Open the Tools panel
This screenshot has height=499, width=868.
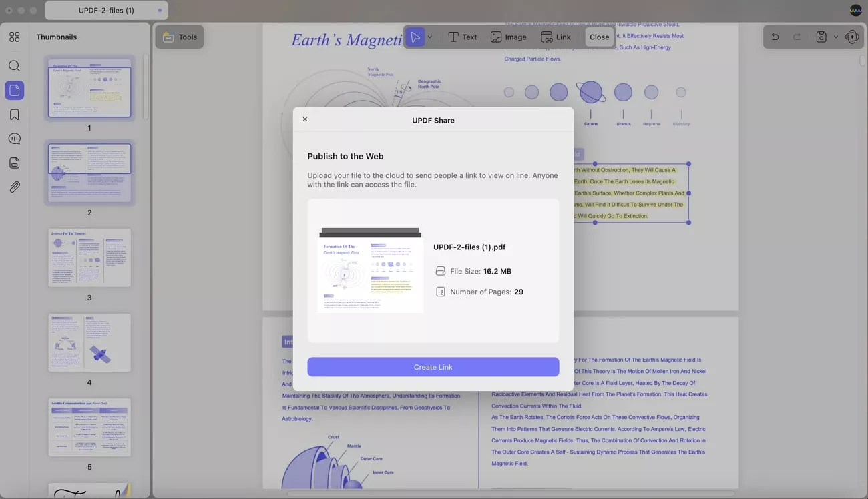[x=179, y=37]
